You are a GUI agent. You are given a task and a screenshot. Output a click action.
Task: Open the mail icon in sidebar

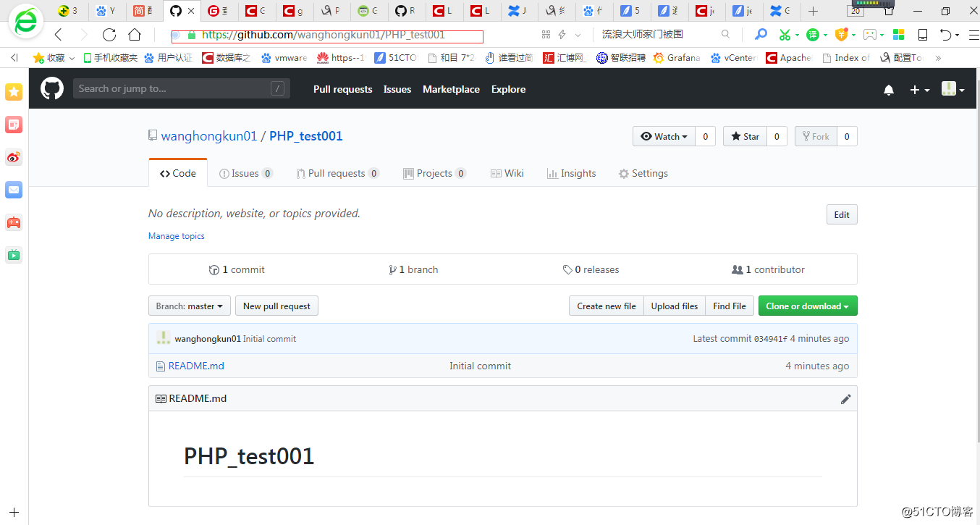coord(14,190)
